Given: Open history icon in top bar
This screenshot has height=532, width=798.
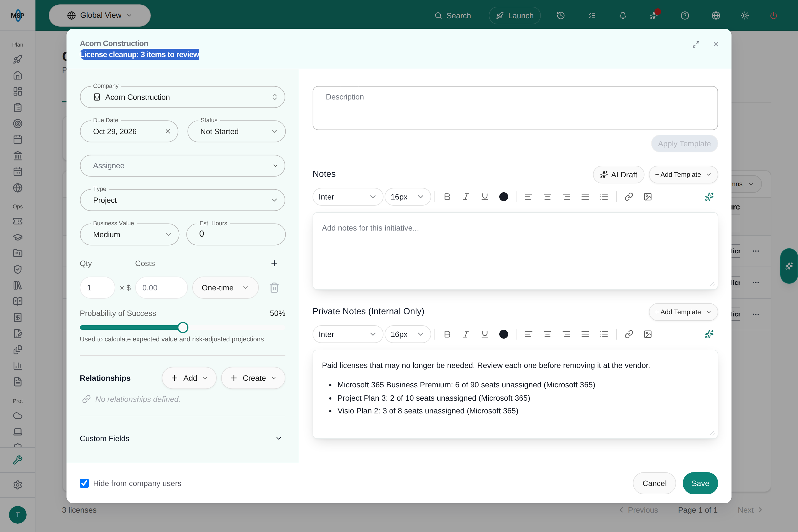Looking at the screenshot, I should [561, 16].
